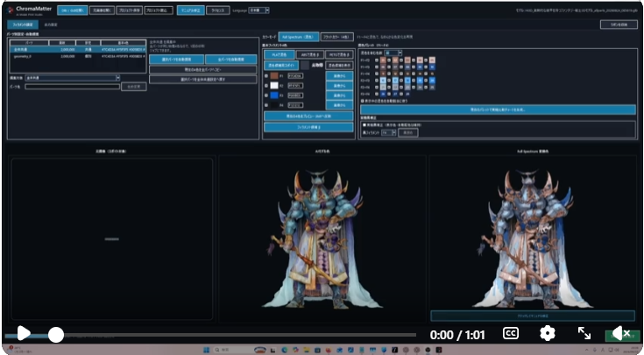Click the F4 black filament color swatch
644x355 pixels.
click(274, 105)
